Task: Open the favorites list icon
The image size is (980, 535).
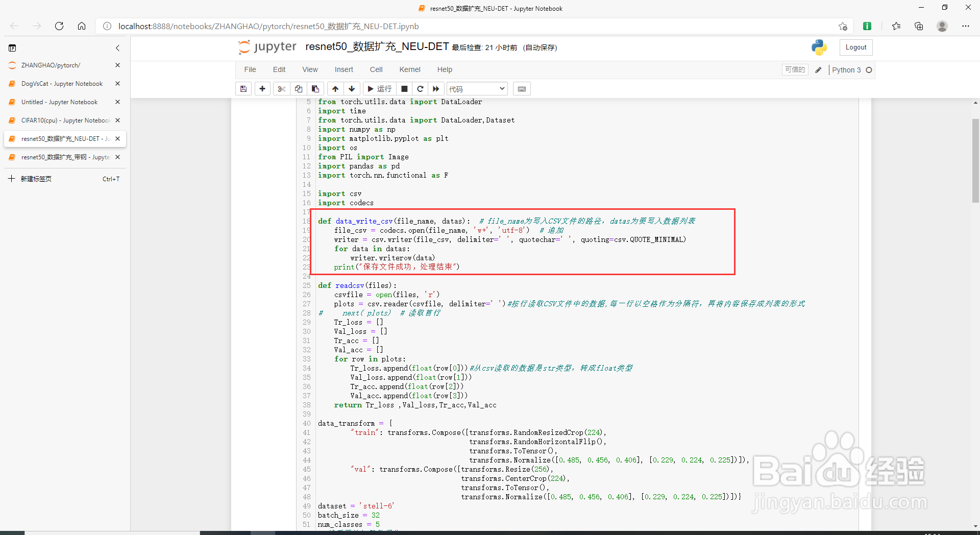Action: (896, 26)
